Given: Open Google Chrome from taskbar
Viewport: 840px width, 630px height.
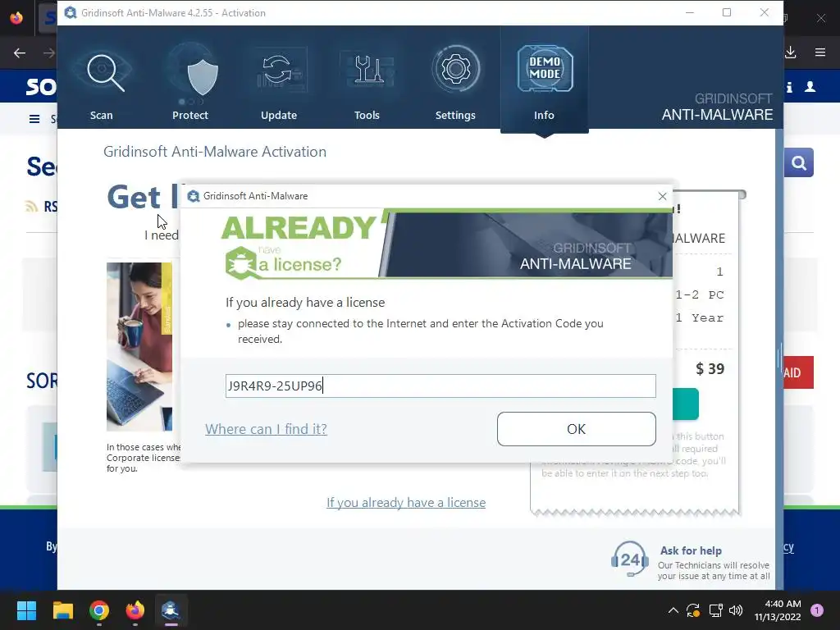Looking at the screenshot, I should (x=99, y=610).
